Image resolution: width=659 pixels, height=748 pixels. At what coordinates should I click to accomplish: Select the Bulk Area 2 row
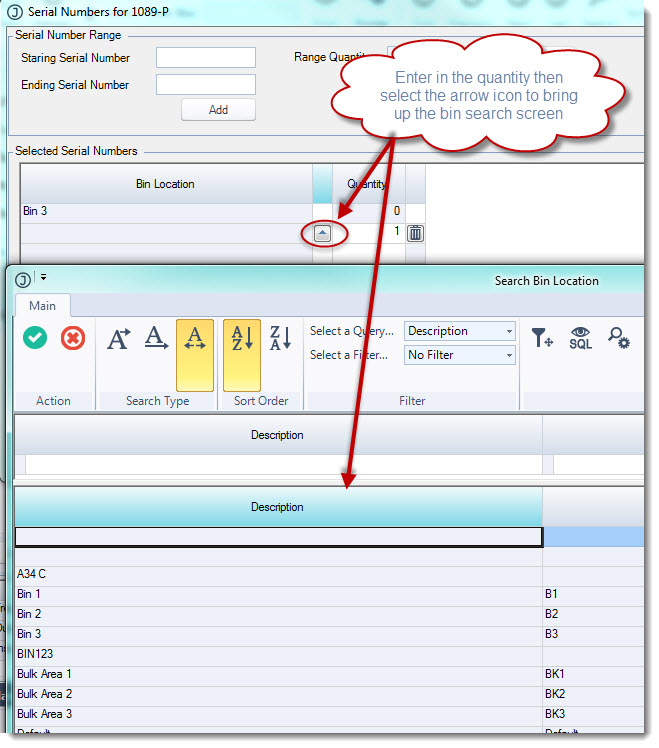coord(279,694)
